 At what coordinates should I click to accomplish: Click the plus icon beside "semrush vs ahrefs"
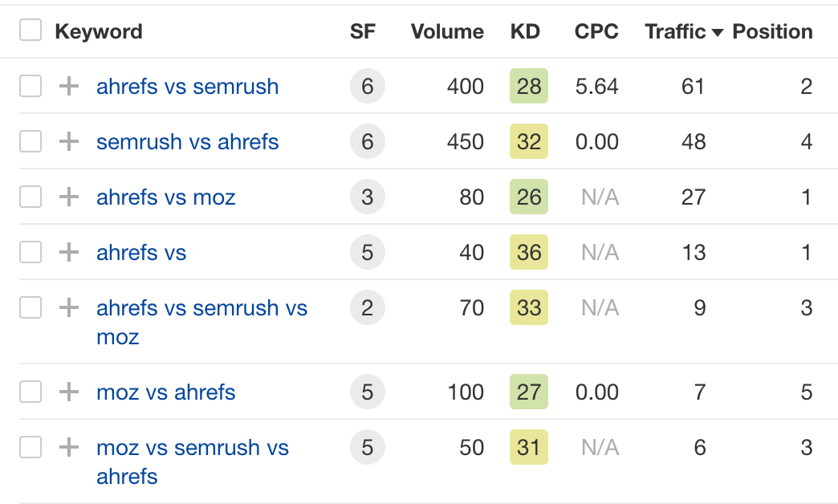[x=68, y=141]
